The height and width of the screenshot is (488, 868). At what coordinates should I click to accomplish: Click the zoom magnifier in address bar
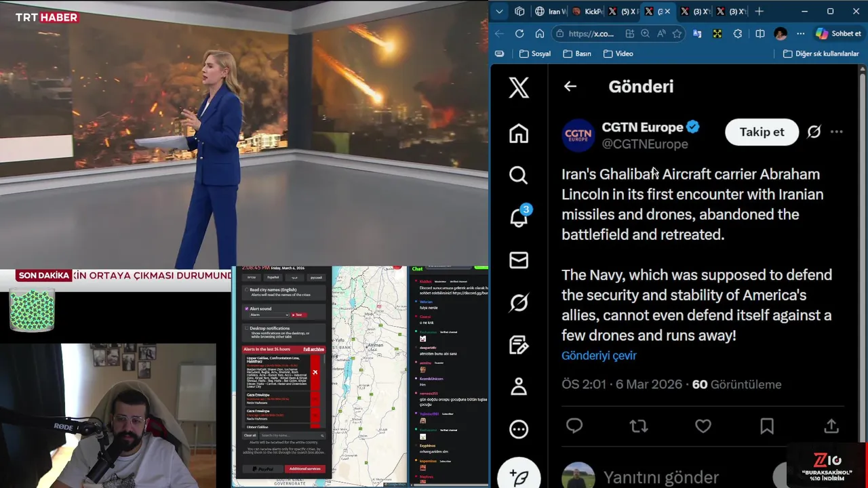[x=645, y=33]
